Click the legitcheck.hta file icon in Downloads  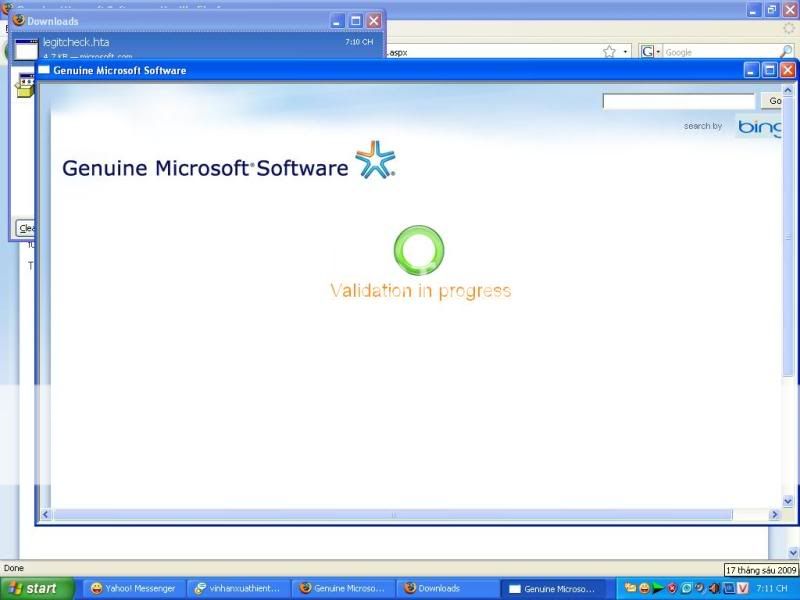[26, 49]
